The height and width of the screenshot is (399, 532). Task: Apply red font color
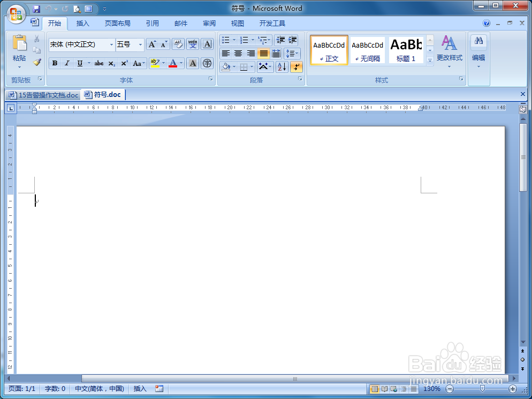tap(173, 63)
